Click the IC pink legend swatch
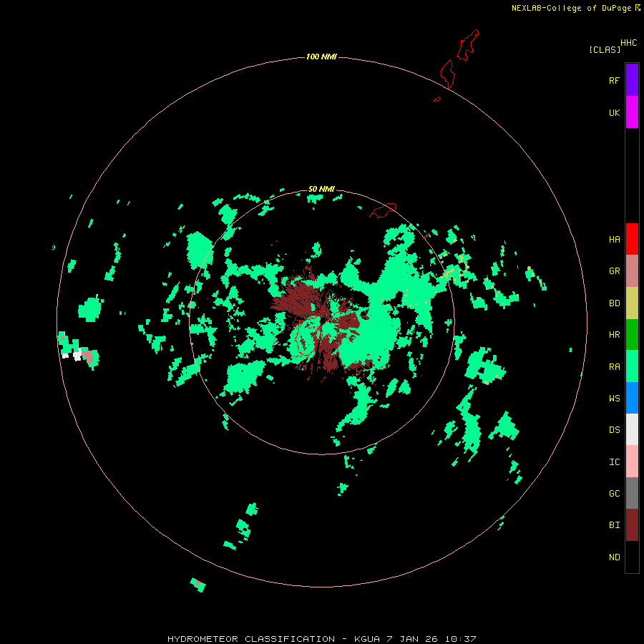Screen dimensions: 644x644 [632, 462]
